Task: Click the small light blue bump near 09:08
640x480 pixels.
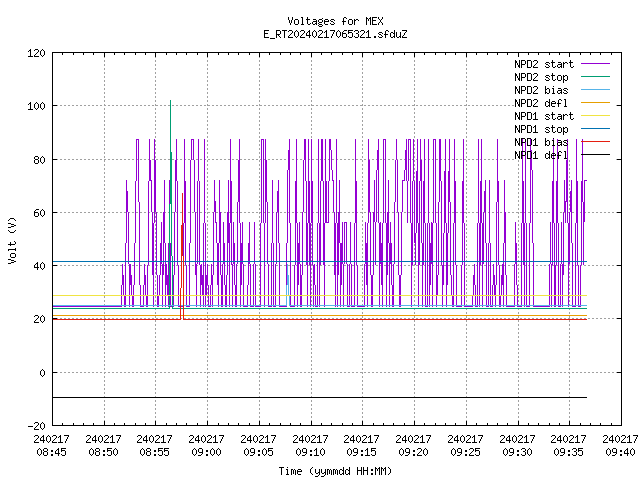Action: click(287, 286)
